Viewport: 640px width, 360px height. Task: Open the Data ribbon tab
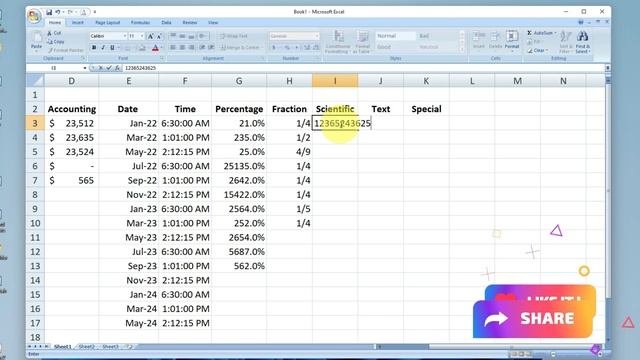pos(166,23)
